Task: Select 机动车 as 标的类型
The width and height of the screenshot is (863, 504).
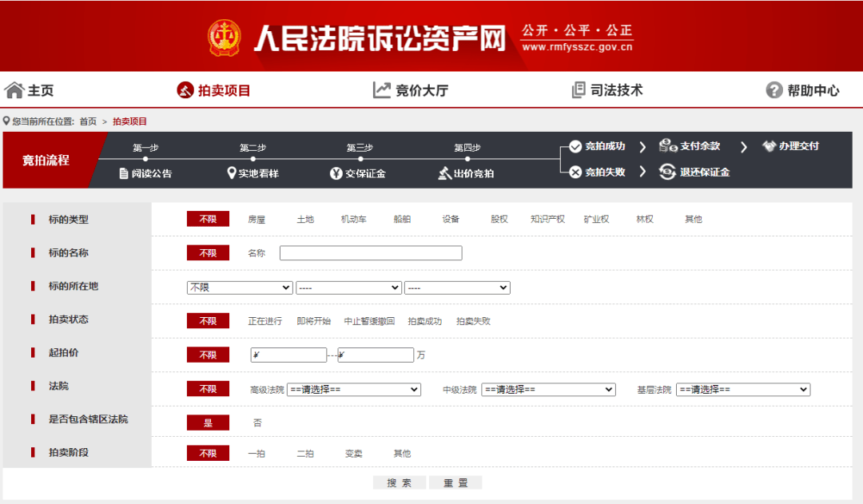Action: 353,219
